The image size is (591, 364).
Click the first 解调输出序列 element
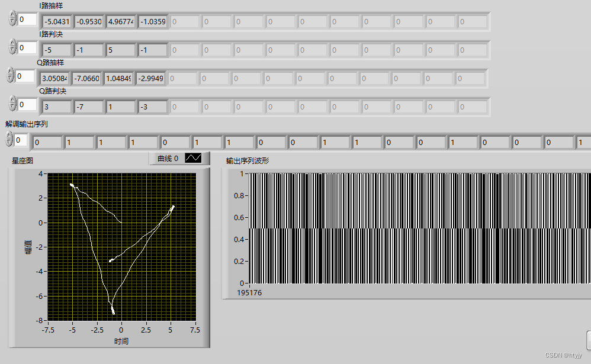point(47,142)
